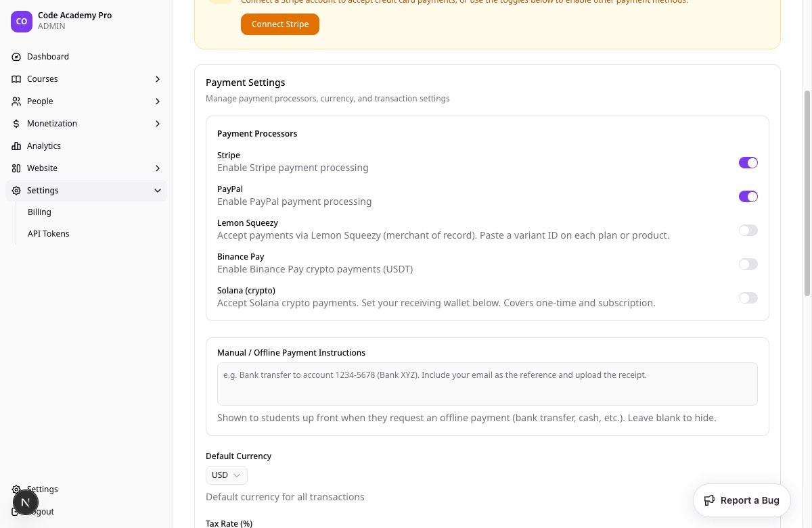Enable Binance Pay crypto payments
Viewport: 812px width, 528px height.
click(748, 264)
